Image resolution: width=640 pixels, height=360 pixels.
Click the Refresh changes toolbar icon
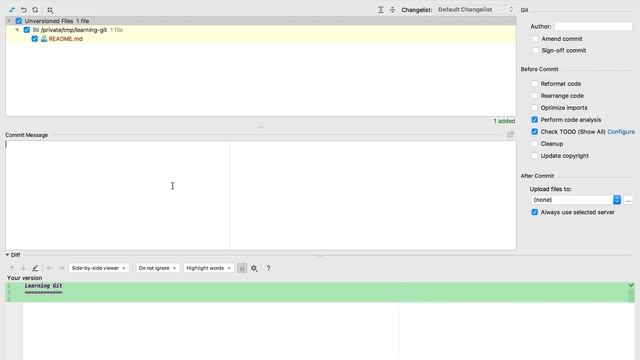click(35, 10)
